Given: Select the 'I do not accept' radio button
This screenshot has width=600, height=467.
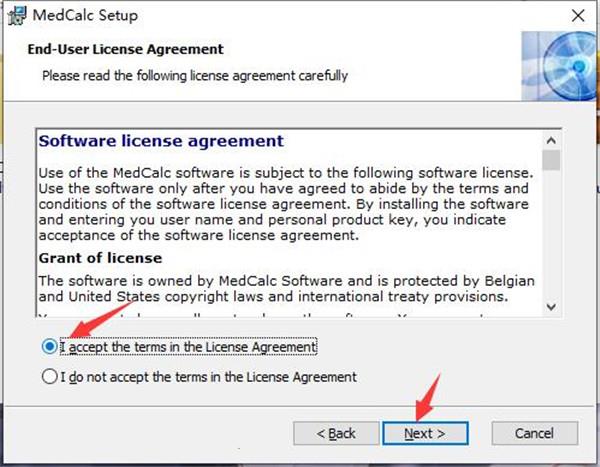Looking at the screenshot, I should point(50,377).
